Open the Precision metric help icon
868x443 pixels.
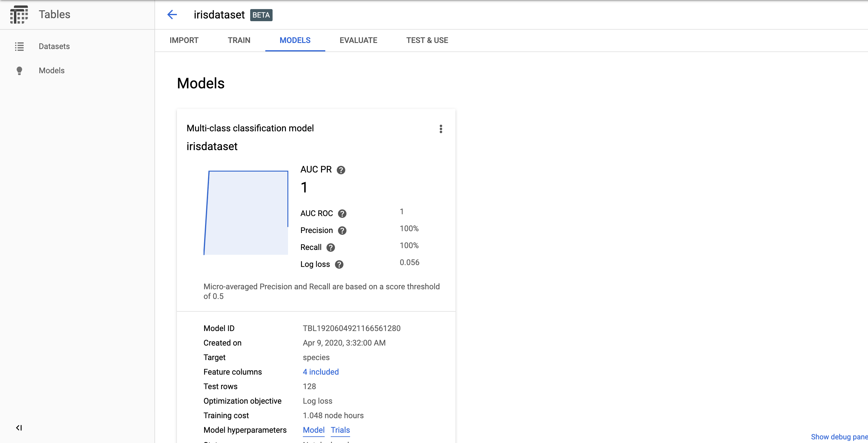point(342,231)
